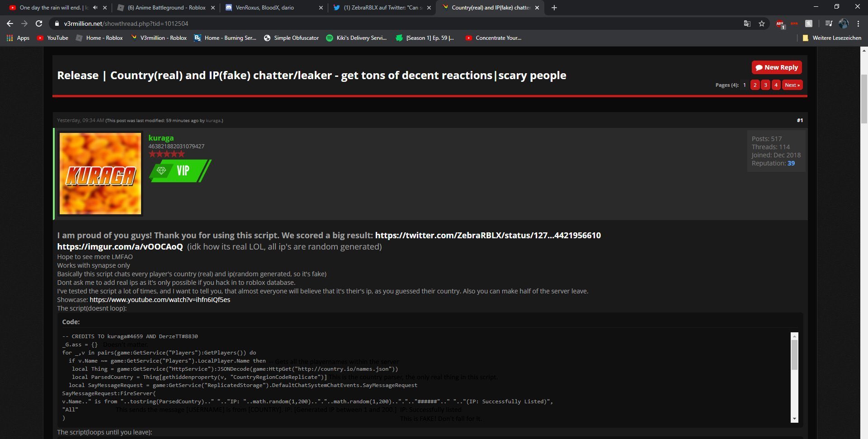
Task: Click the kuraga link in last modified note
Action: coord(213,121)
